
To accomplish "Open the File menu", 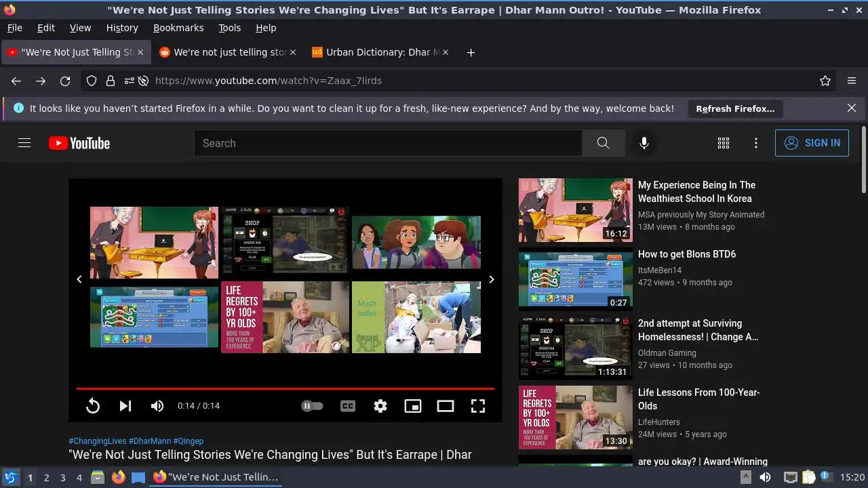I will 14,28.
